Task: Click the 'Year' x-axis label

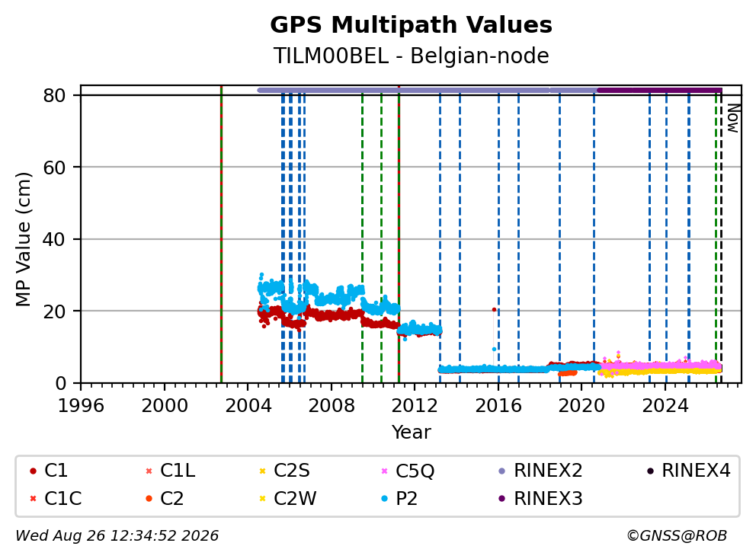Action: (x=411, y=433)
